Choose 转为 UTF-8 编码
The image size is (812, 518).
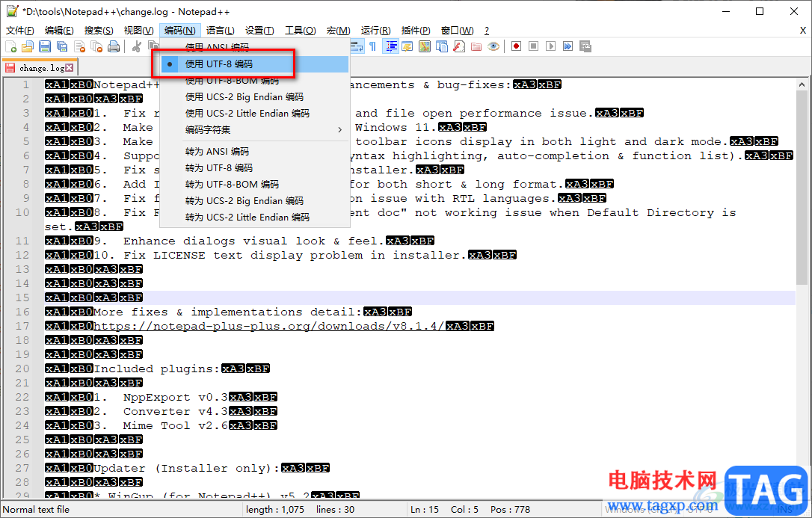pyautogui.click(x=254, y=168)
